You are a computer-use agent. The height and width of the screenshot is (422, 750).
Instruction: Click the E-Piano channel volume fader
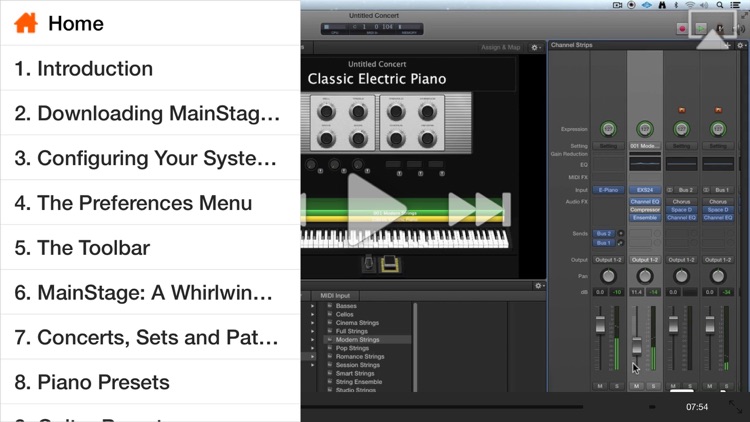pos(600,324)
